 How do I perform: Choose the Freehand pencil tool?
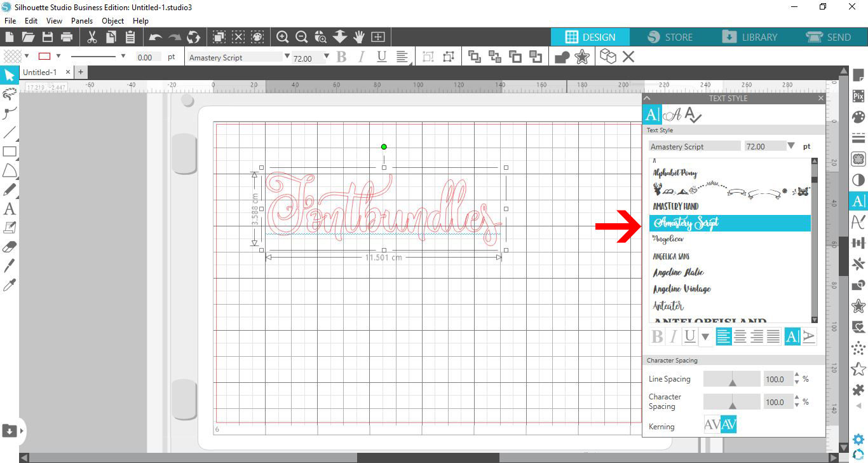pyautogui.click(x=10, y=190)
